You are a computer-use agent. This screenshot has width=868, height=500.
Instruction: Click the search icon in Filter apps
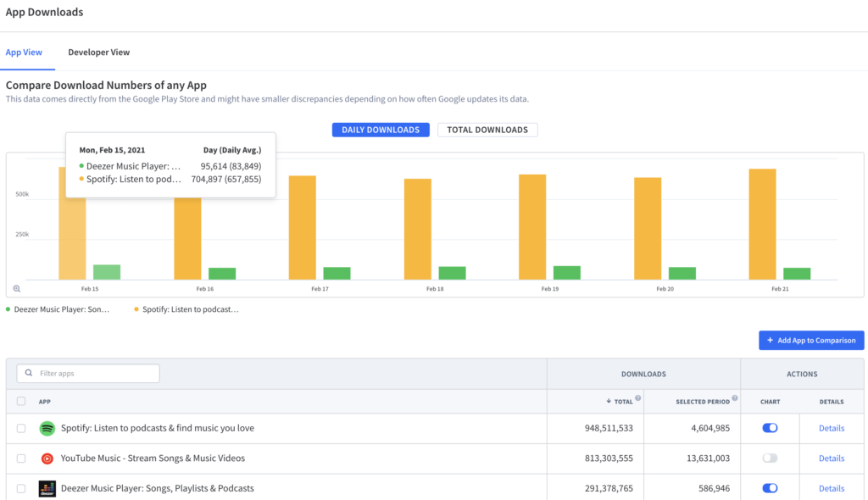pyautogui.click(x=29, y=373)
